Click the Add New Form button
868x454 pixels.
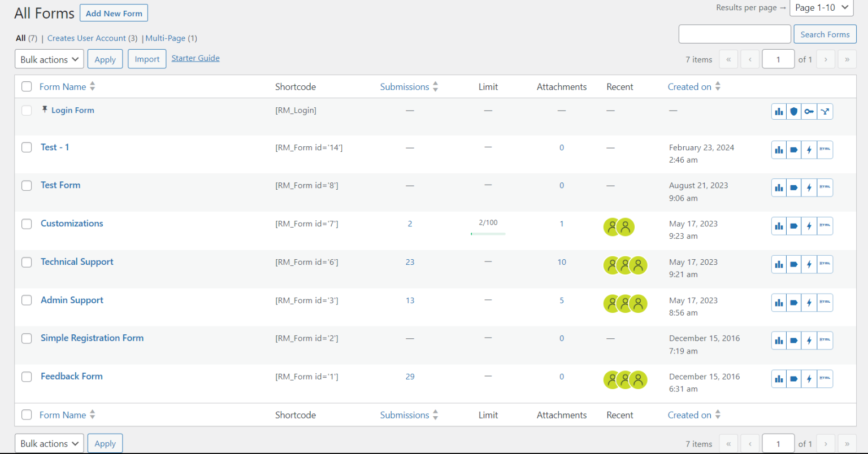(x=114, y=14)
